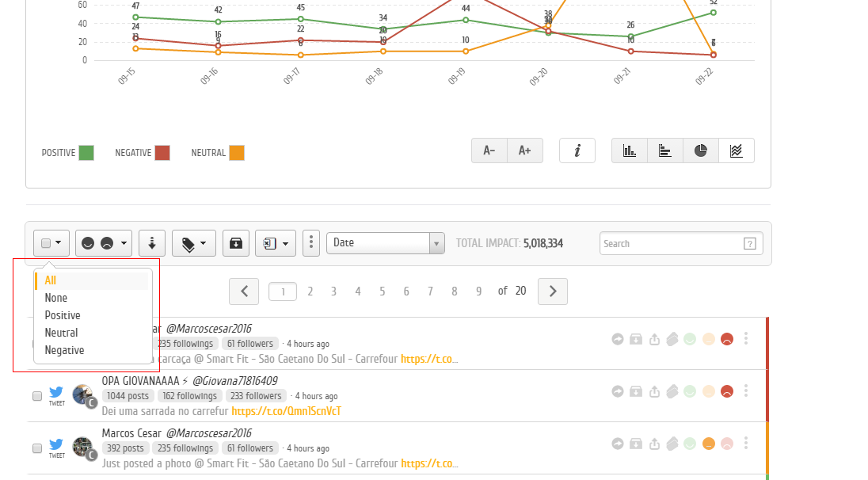This screenshot has height=480, width=868.
Task: Click the archive tray icon in toolbar
Action: click(236, 243)
